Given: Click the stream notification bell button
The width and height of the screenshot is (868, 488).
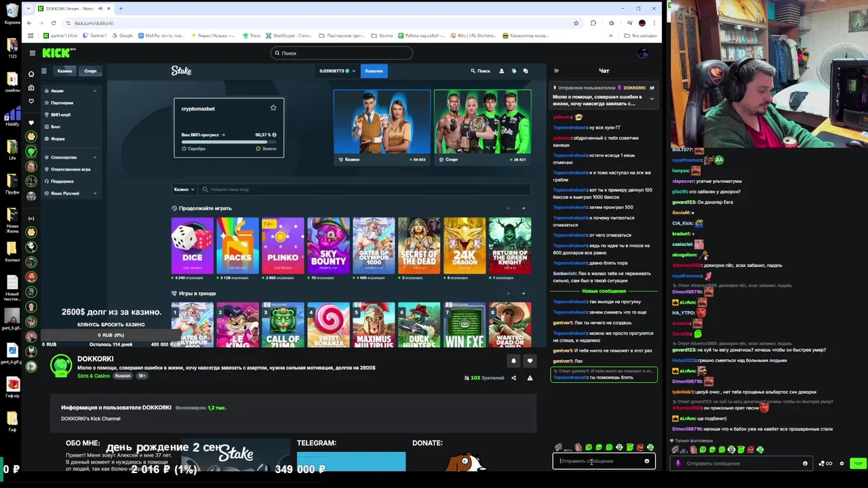Looking at the screenshot, I should pos(513,361).
